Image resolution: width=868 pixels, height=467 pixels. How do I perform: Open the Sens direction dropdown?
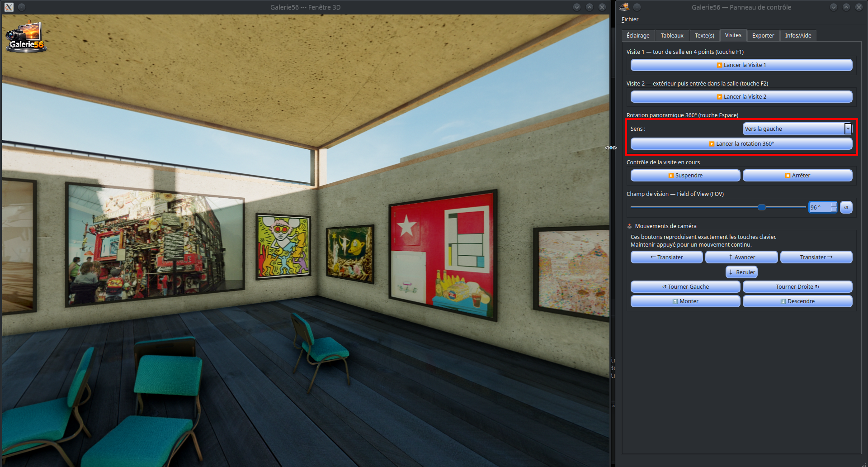(797, 129)
